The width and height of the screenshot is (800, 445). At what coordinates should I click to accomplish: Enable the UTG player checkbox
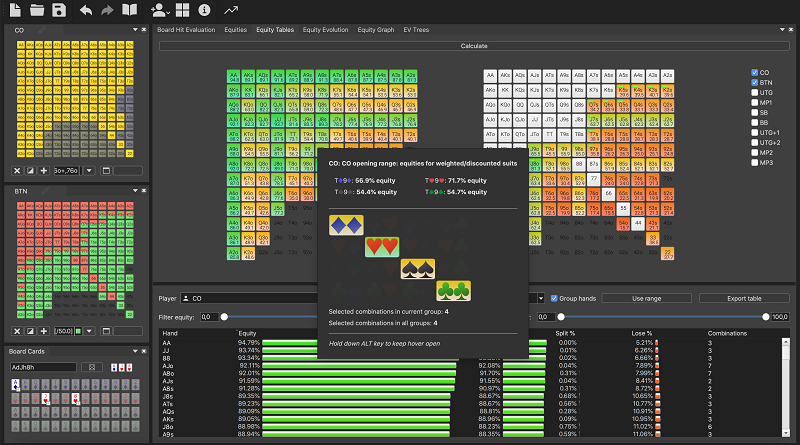[755, 92]
